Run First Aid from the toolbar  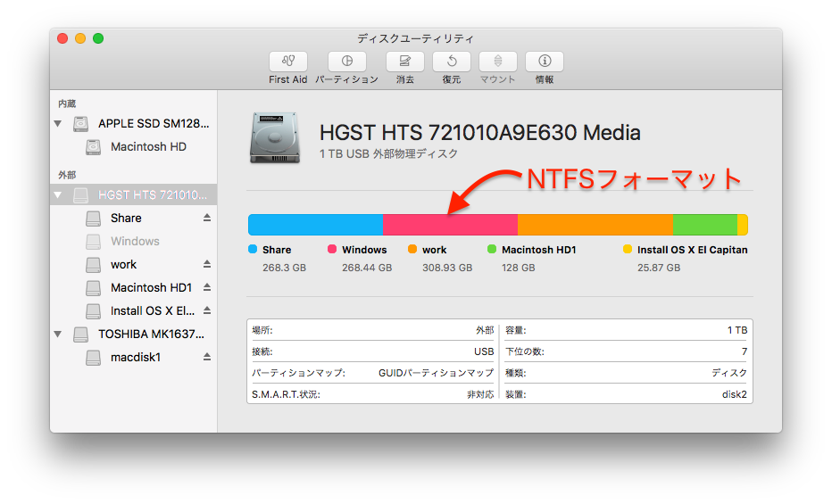pos(288,62)
